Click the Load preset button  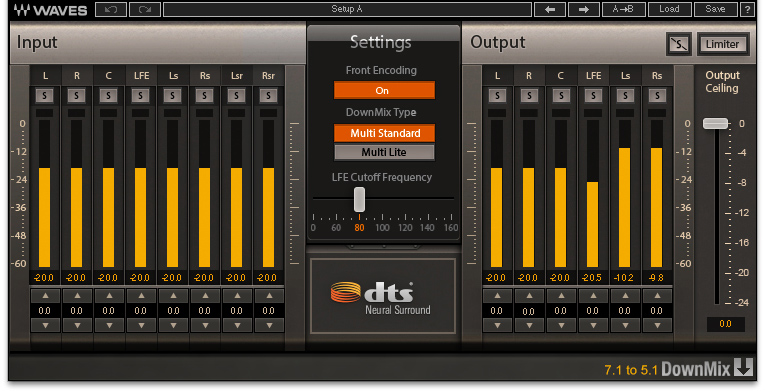click(x=669, y=9)
